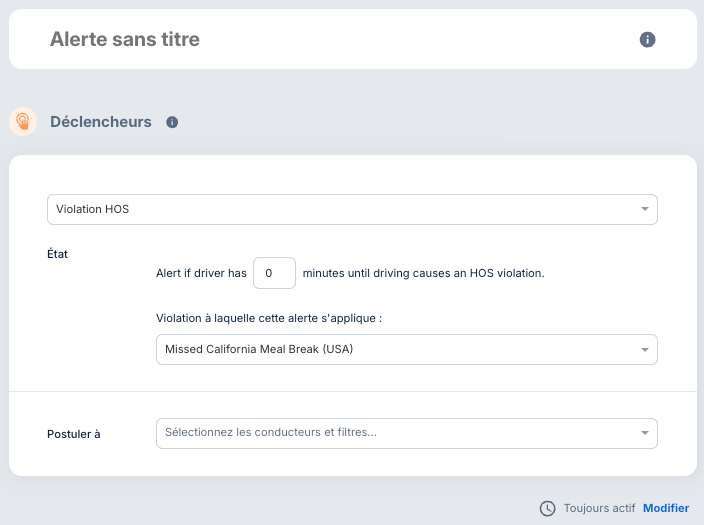Click the arrow on the conducteurs et filtres selector

click(x=644, y=433)
